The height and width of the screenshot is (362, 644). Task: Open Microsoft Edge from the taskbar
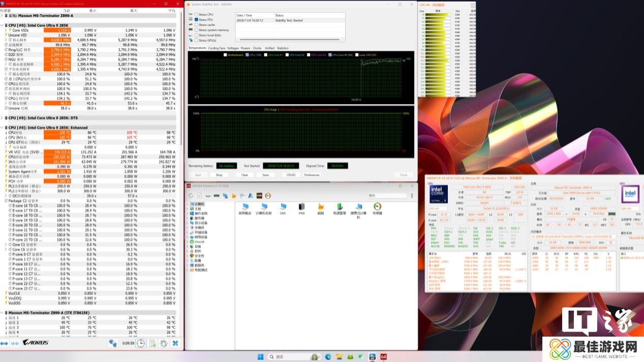(x=328, y=356)
